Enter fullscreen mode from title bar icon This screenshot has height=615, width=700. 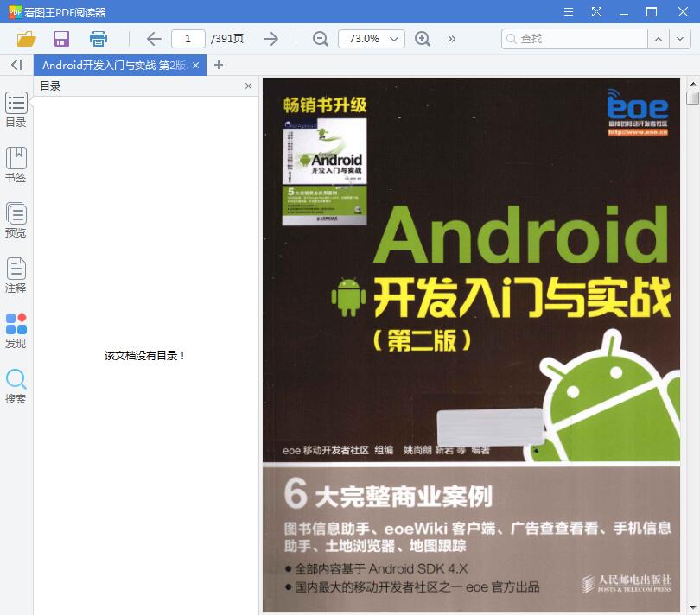pos(596,11)
